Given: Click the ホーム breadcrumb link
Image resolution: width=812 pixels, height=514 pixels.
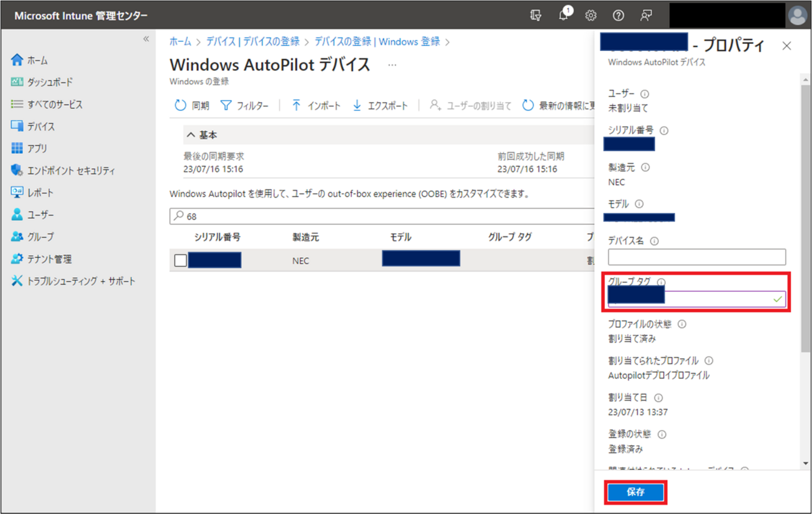Looking at the screenshot, I should (180, 41).
